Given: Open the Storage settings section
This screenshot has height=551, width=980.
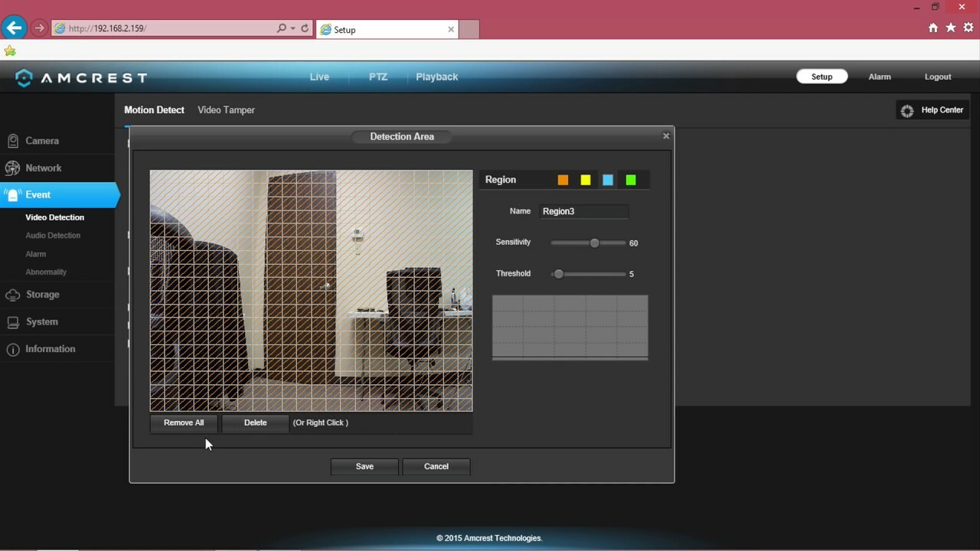Looking at the screenshot, I should tap(42, 295).
